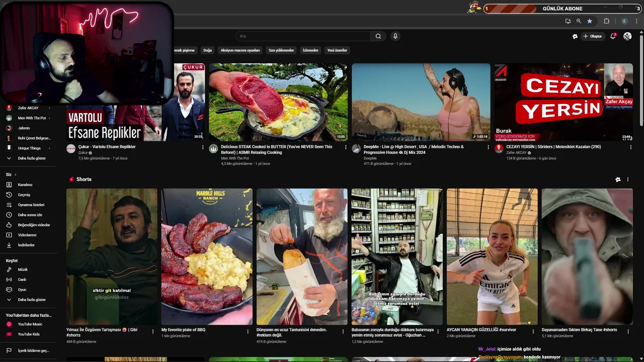Click the sparkle icon next to Oluştur
Viewport: 644px width, 362px height.
pos(575,36)
